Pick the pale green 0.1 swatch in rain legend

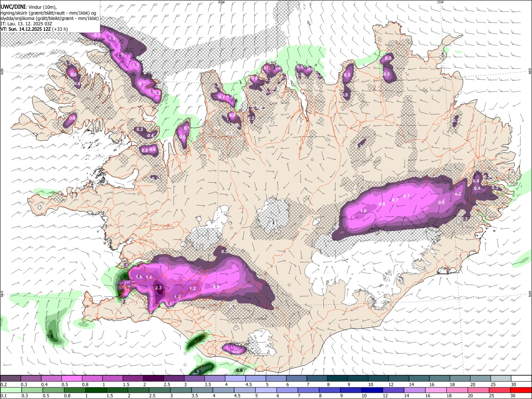click(11, 390)
